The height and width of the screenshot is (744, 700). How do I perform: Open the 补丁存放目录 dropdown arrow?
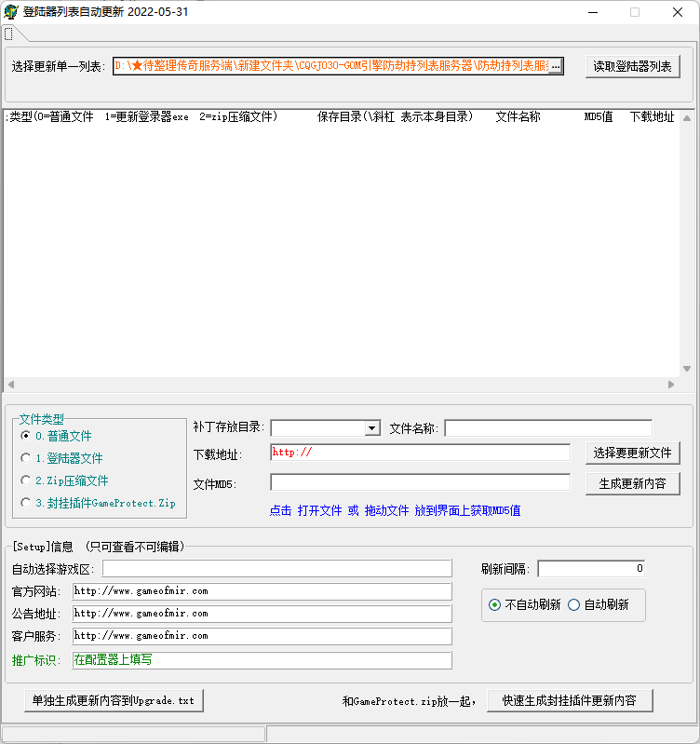[372, 428]
